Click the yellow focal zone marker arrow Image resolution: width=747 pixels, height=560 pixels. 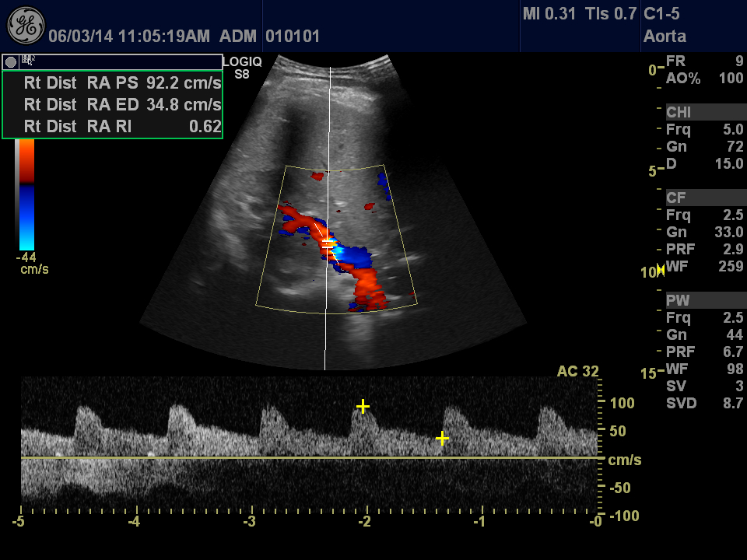click(661, 269)
